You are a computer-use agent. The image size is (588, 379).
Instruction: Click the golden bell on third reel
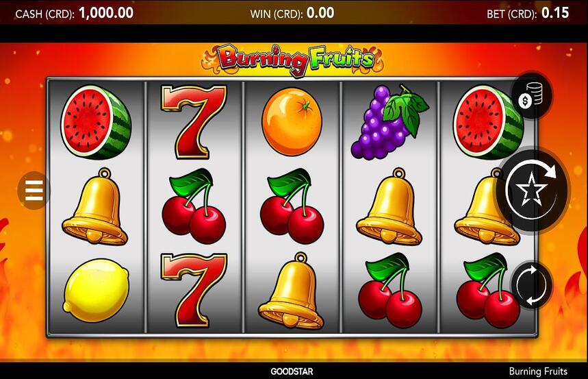coord(291,291)
